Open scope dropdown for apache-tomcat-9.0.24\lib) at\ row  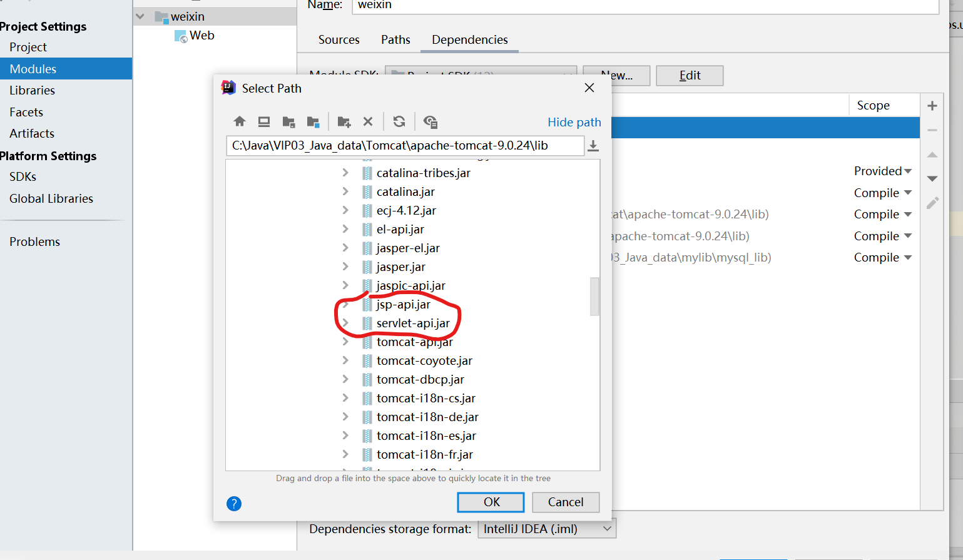pos(883,214)
